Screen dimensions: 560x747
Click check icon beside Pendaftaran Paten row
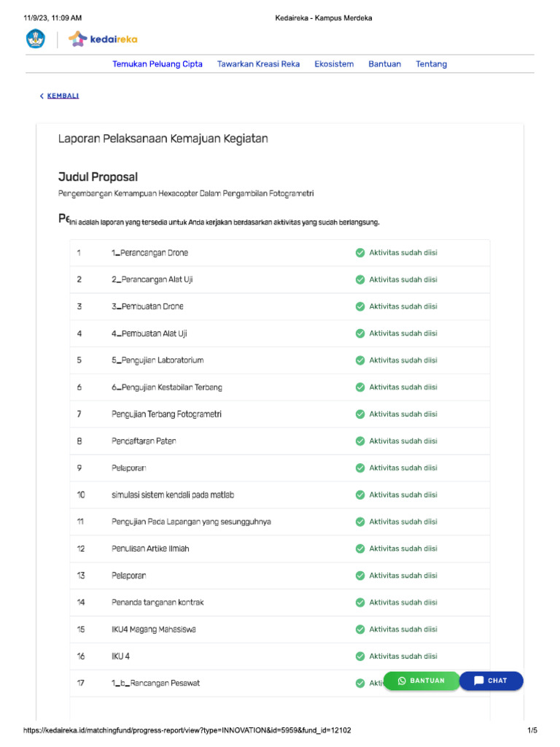tap(359, 441)
